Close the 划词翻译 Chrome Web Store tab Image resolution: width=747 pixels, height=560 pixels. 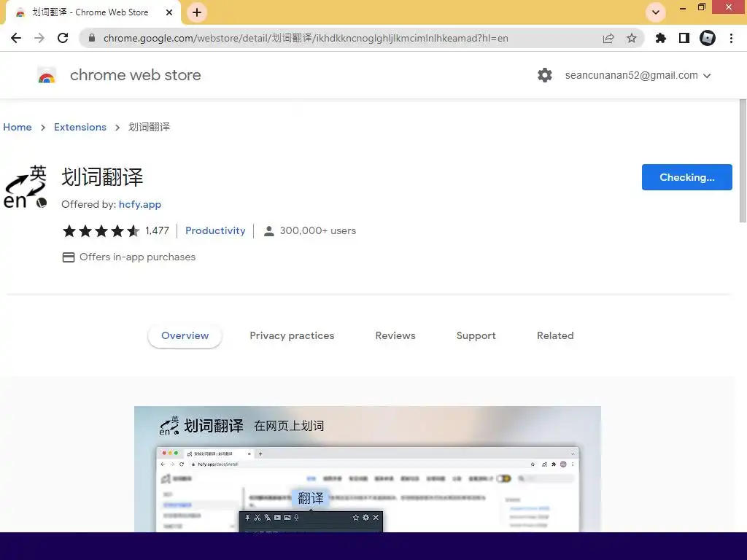(169, 12)
